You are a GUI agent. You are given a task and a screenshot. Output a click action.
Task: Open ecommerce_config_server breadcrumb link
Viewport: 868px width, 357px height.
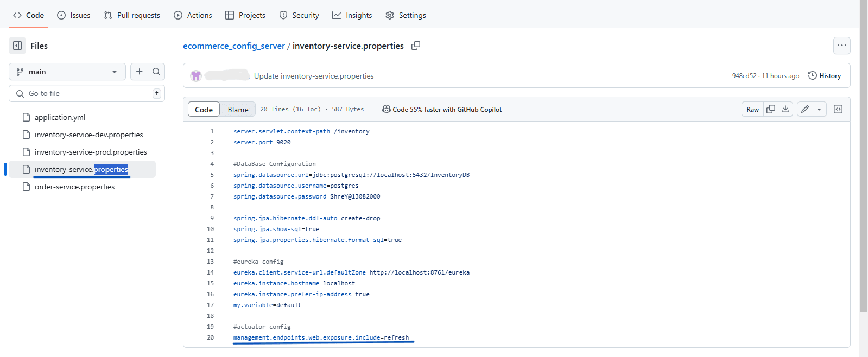(x=234, y=46)
